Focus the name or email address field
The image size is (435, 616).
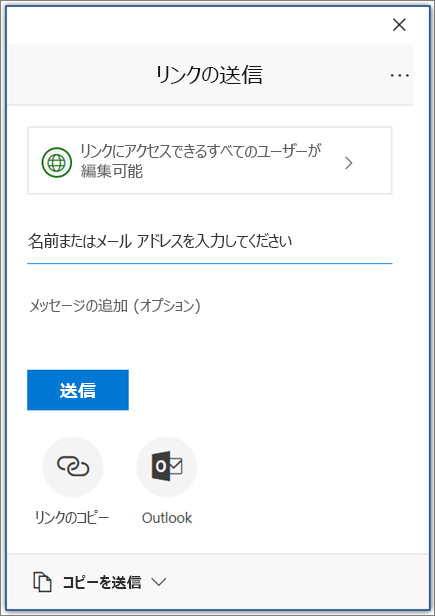point(210,242)
